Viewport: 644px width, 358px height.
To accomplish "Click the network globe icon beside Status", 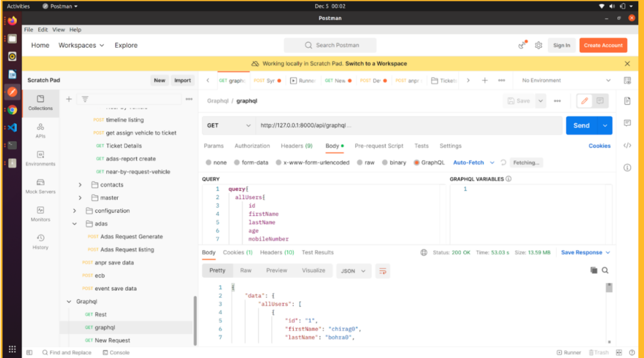I will (424, 252).
